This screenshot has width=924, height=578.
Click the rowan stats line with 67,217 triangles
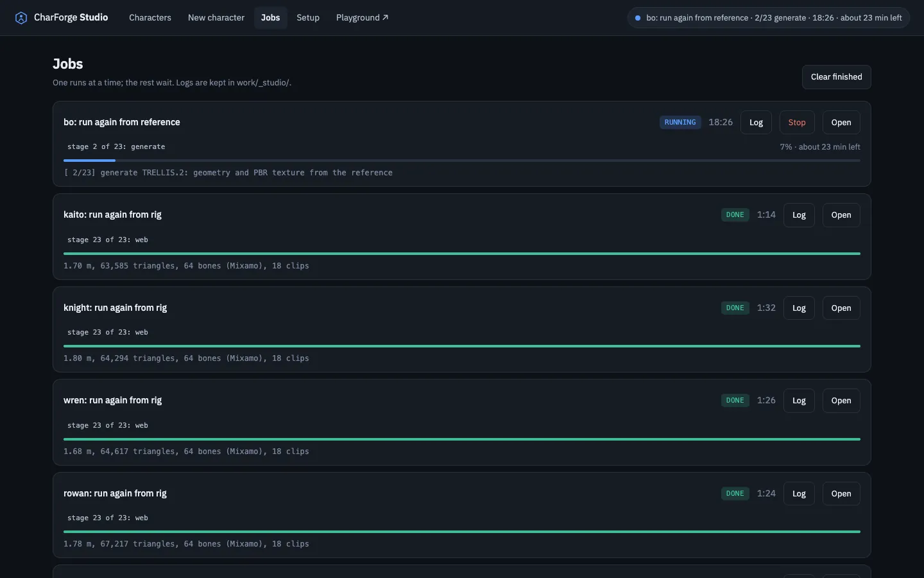click(186, 544)
